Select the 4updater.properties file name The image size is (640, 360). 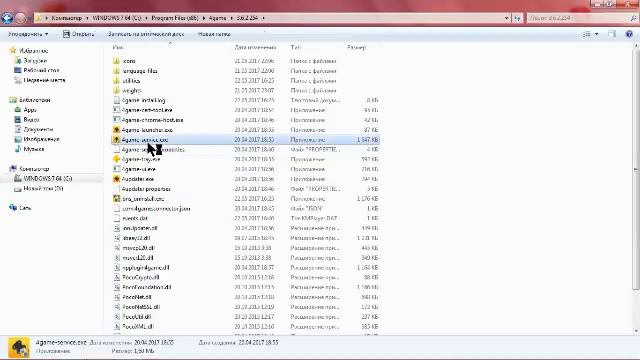pos(146,189)
